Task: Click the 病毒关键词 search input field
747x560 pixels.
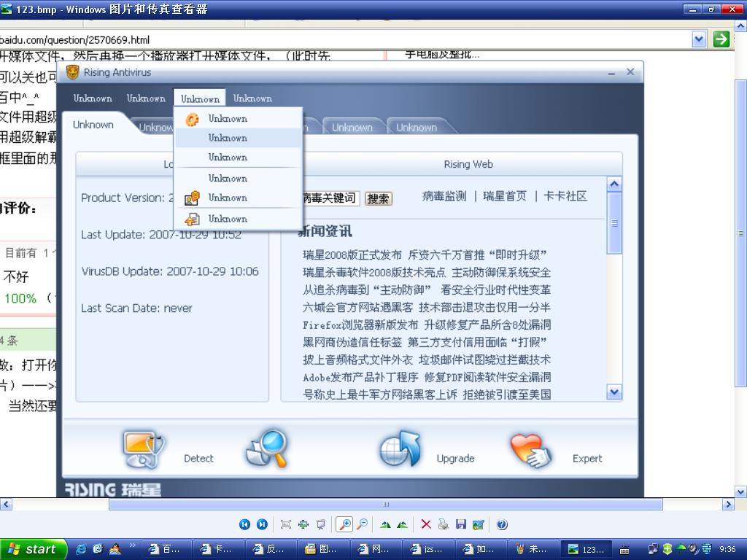Action: pyautogui.click(x=332, y=198)
